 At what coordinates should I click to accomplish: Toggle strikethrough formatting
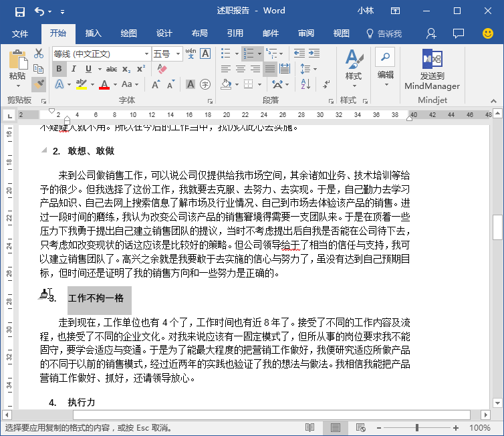tap(111, 69)
